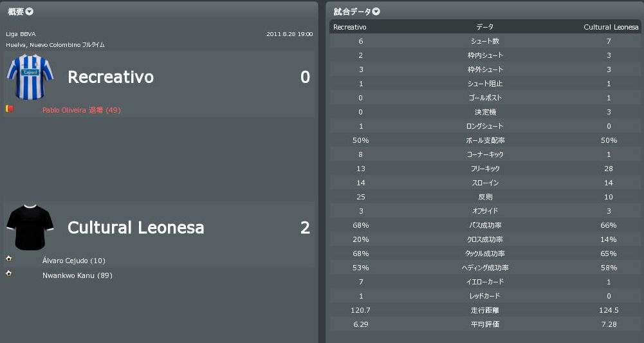Select player Pablo Oliveira's sending-off entry
Image resolution: width=644 pixels, height=343 pixels.
pyautogui.click(x=81, y=110)
